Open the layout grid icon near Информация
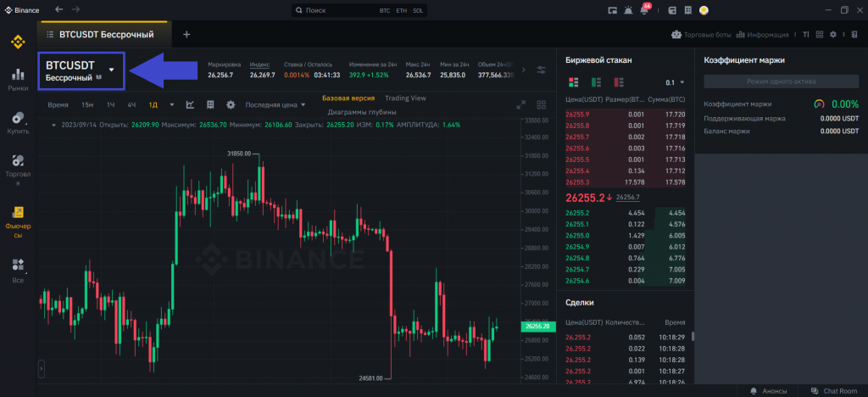The height and width of the screenshot is (397, 868). (x=820, y=34)
